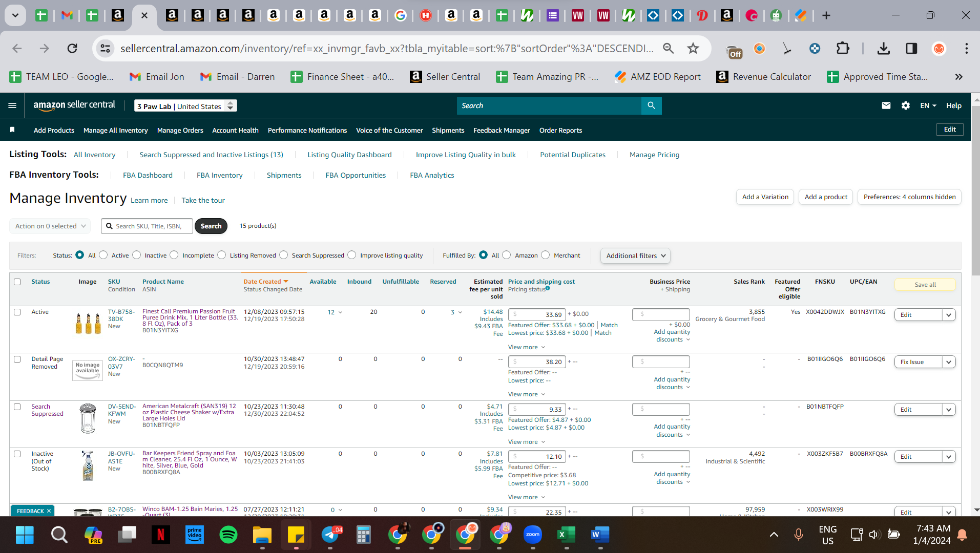Viewport: 980px width, 553px height.
Task: Open the Chrome extensions puzzle icon
Action: 843,49
